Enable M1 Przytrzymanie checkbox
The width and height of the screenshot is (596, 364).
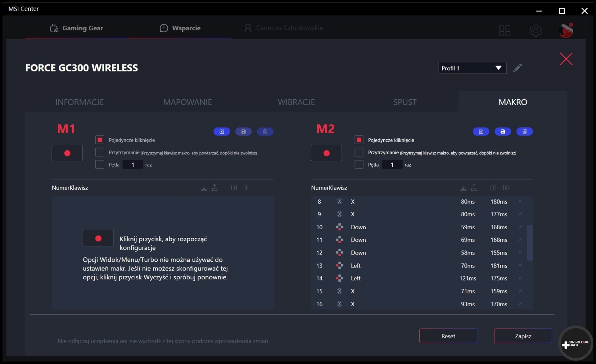pos(100,152)
